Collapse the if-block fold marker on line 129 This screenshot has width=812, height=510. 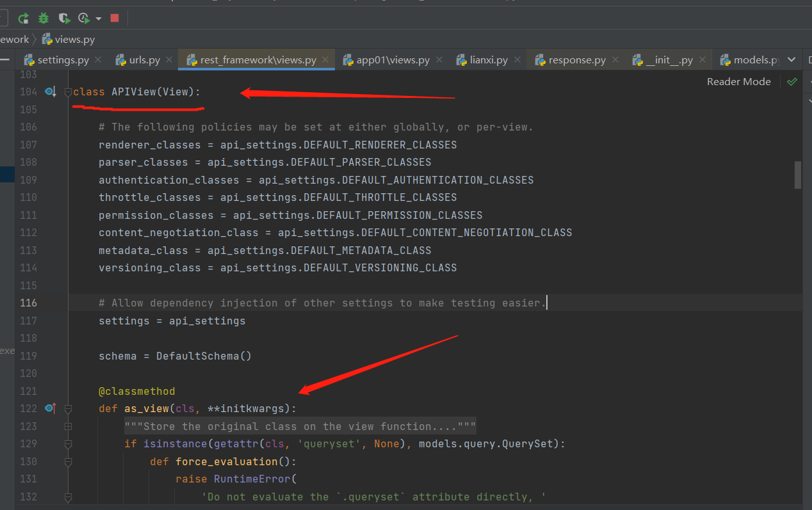[x=69, y=443]
